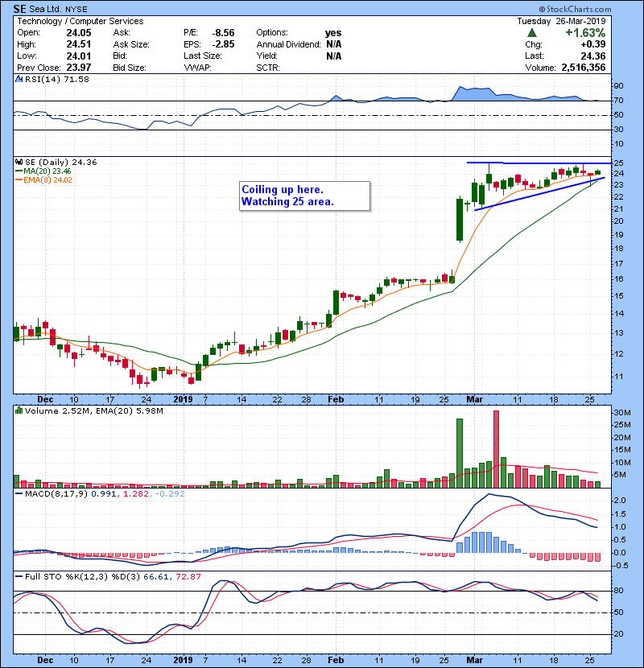
Task: Click the Prev Close value 23.97
Action: [x=79, y=68]
